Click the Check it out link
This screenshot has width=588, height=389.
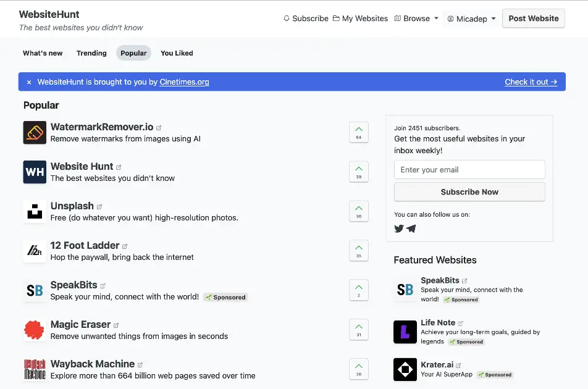click(x=531, y=82)
